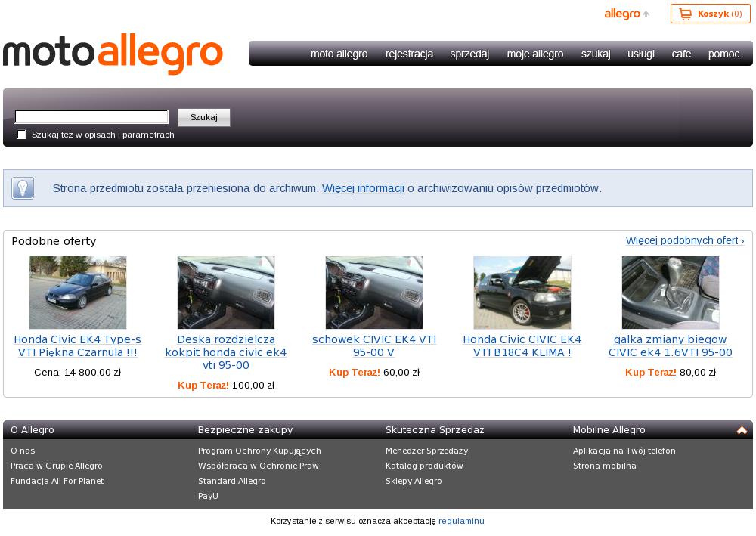The image size is (756, 536).
Task: Click 'Menedżer Sprzedaży' footer link
Action: coord(426,451)
